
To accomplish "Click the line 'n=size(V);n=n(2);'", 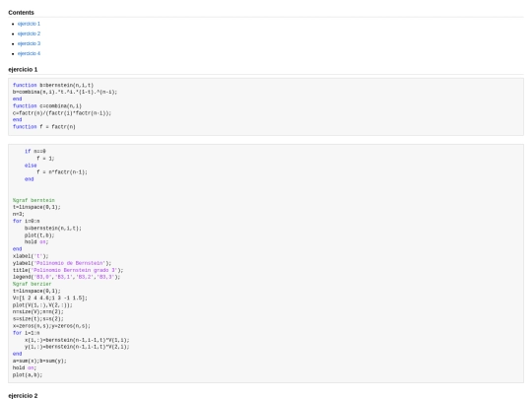I will pyautogui.click(x=38, y=312).
